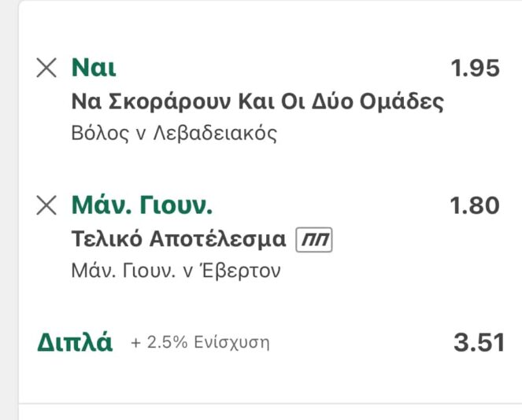This screenshot has height=420, width=522.
Task: Remove the Ναι selection with its X icon
Action: click(46, 68)
